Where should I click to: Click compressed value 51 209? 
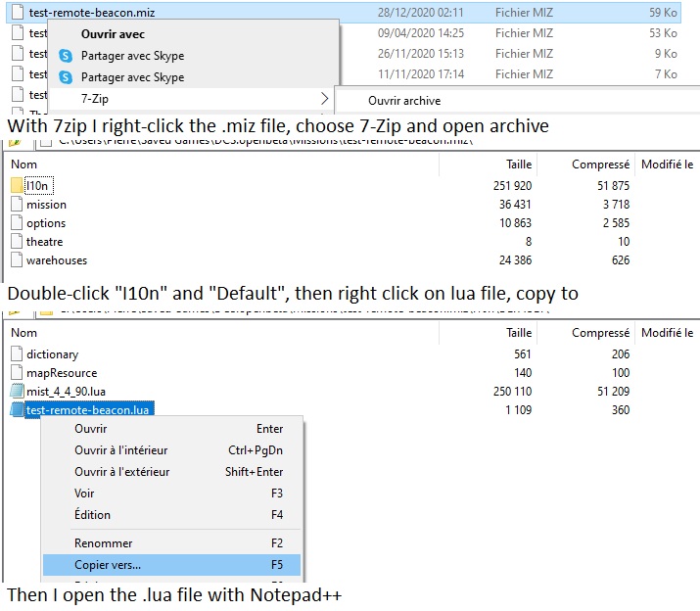point(614,392)
